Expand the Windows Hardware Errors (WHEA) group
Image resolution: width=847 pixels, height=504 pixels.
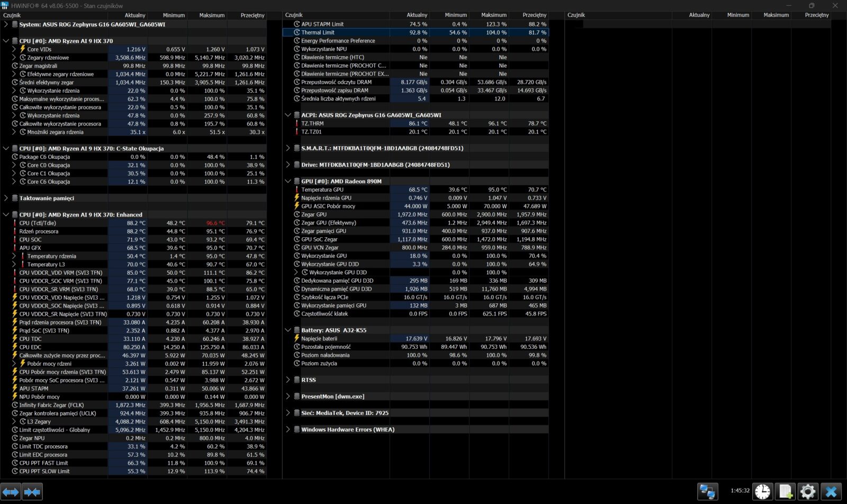288,429
